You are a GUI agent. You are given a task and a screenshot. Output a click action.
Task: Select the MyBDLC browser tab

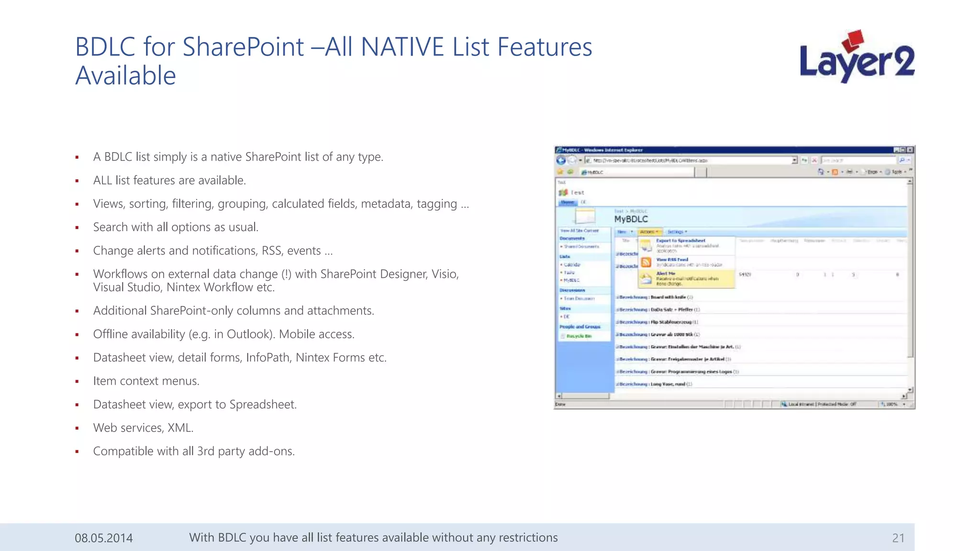636,172
